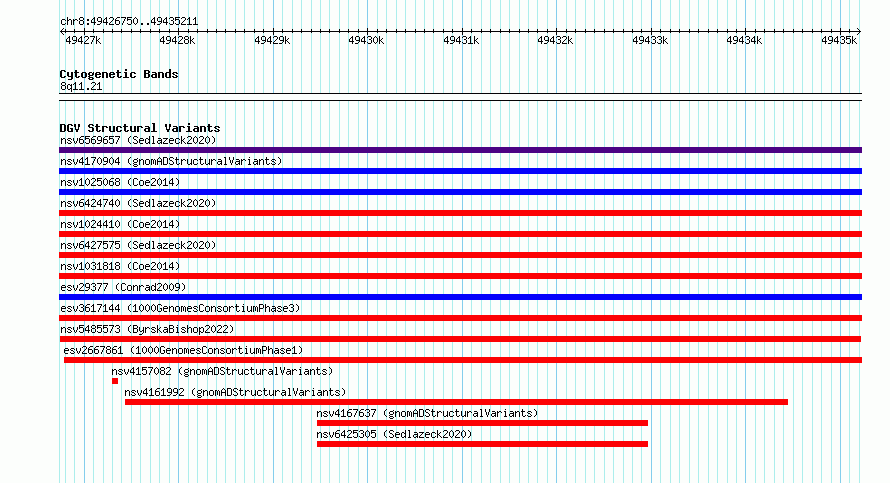Open variant nsv1025068 (Coe2014) label
This screenshot has width=890, height=483.
pyautogui.click(x=120, y=182)
